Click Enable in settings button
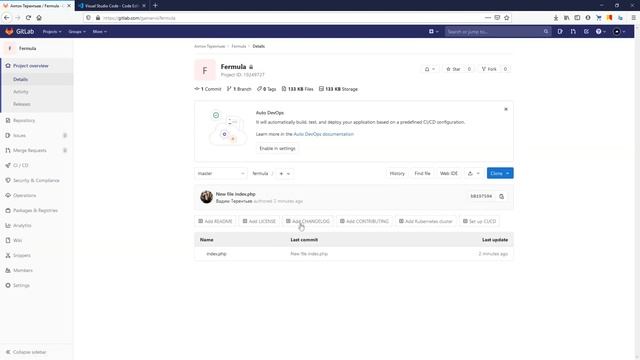The image size is (640, 360). (277, 149)
